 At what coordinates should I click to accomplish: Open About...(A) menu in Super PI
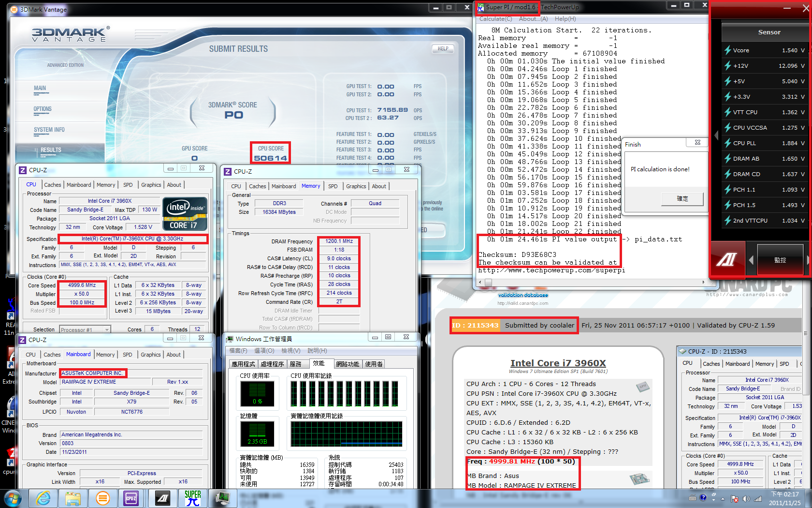pyautogui.click(x=533, y=19)
